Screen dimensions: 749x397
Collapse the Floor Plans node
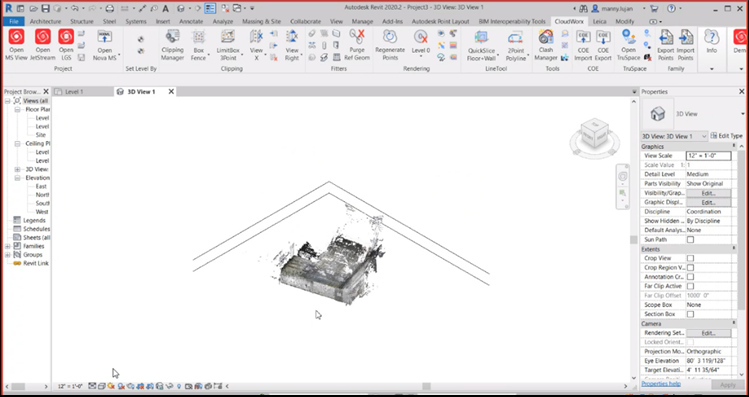17,109
